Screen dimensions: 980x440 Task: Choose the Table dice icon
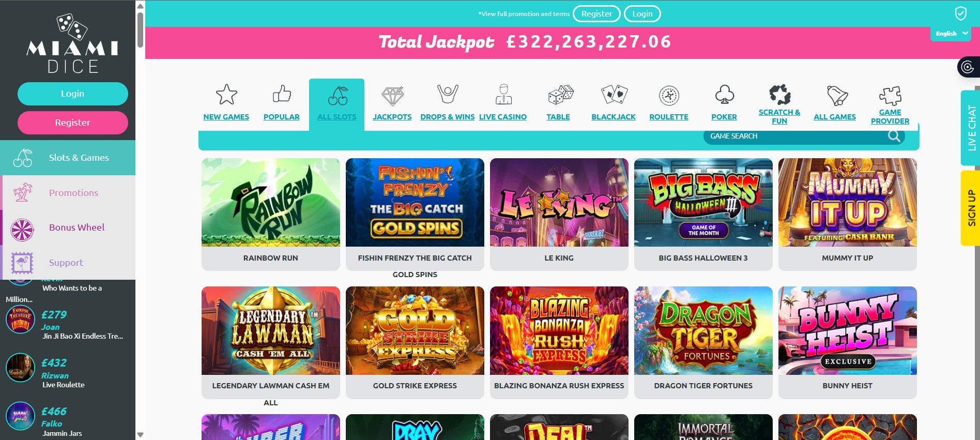[x=561, y=95]
